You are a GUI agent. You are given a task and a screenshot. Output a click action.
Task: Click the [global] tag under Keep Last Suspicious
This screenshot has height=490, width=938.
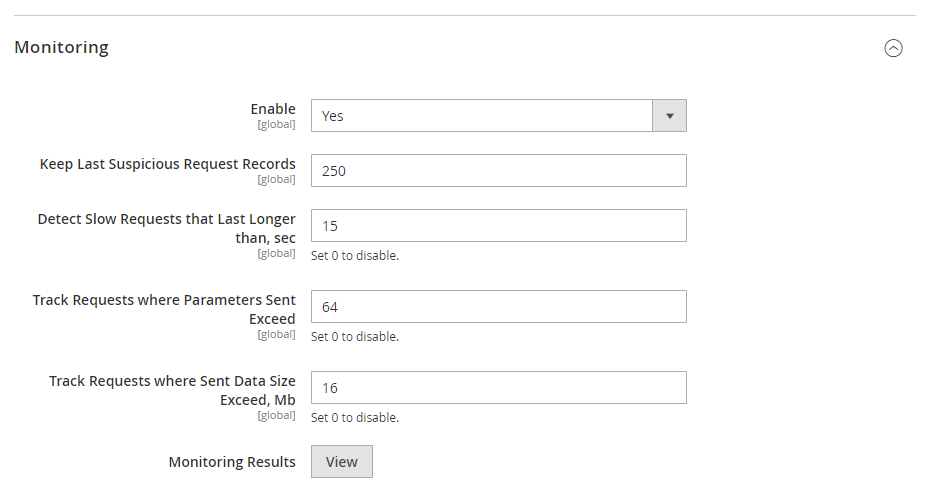[276, 180]
